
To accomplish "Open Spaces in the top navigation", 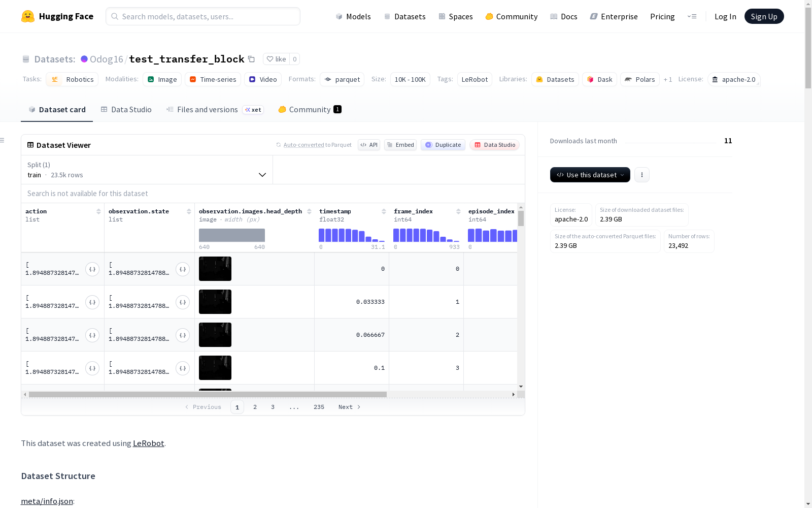I will pyautogui.click(x=456, y=16).
